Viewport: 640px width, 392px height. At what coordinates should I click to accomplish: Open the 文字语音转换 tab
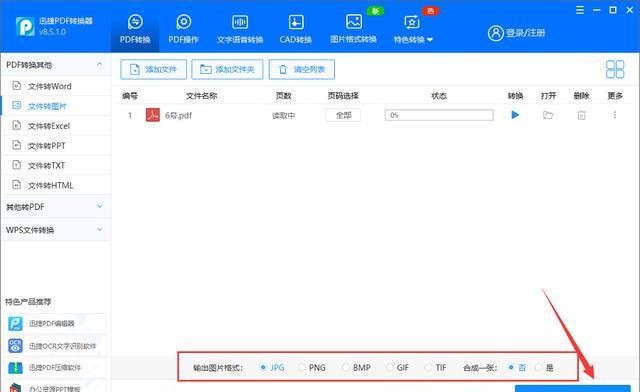point(240,28)
